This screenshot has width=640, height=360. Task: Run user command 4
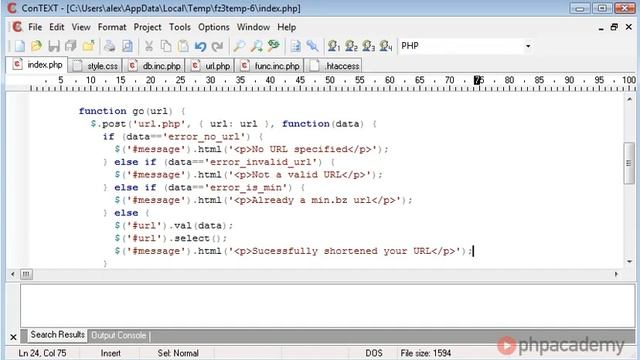pos(386,46)
